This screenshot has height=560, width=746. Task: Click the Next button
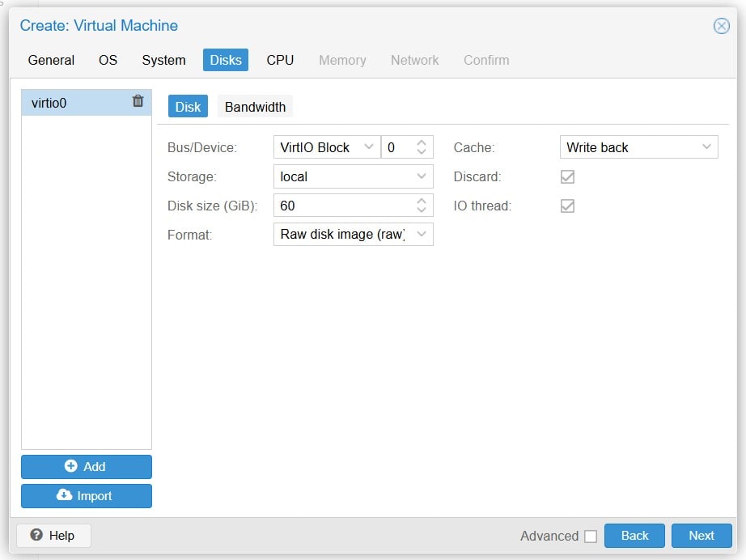pyautogui.click(x=701, y=536)
